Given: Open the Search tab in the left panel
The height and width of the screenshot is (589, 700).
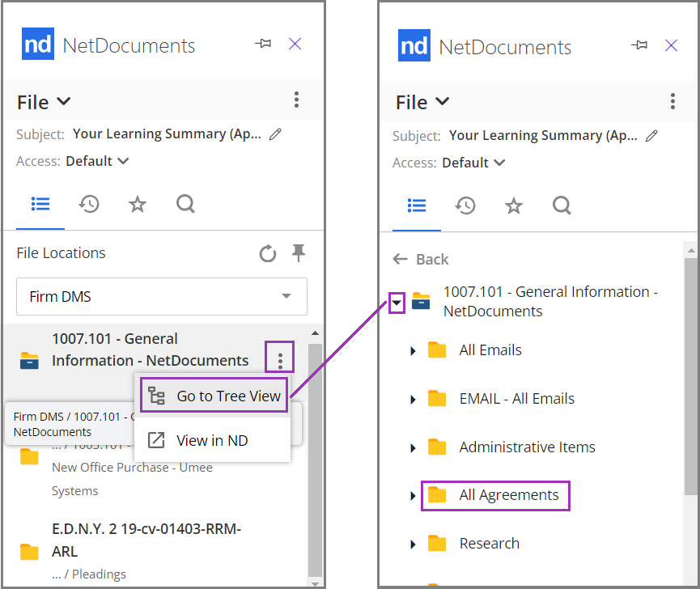Looking at the screenshot, I should point(185,205).
